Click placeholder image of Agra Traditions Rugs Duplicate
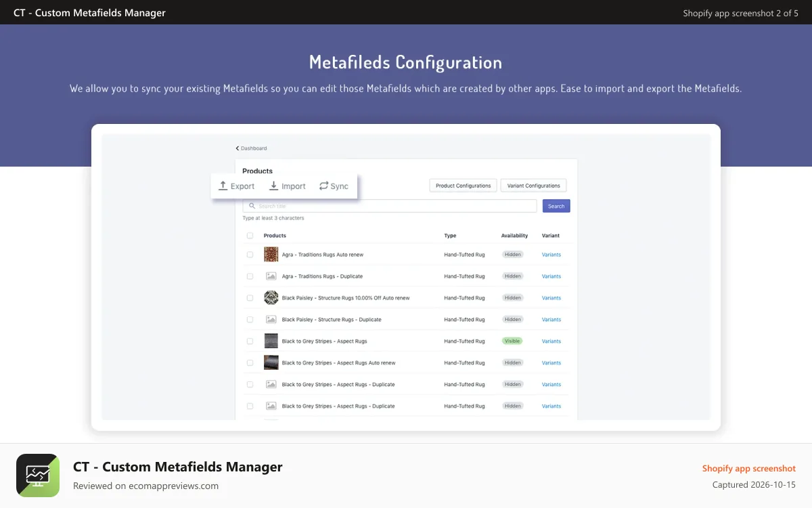Image resolution: width=812 pixels, height=508 pixels. (271, 276)
